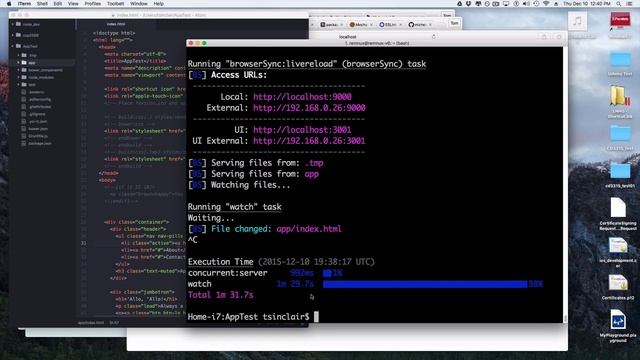Screen dimensions: 640x360
Task: Click the terminal window scrollbar
Action: (565, 318)
